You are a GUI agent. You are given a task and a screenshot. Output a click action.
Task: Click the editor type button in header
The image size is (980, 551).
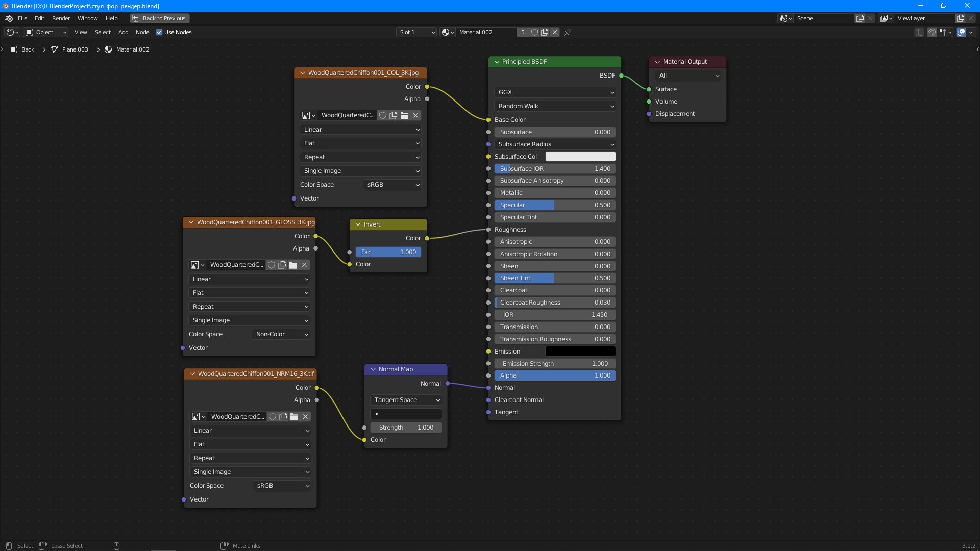[12, 32]
